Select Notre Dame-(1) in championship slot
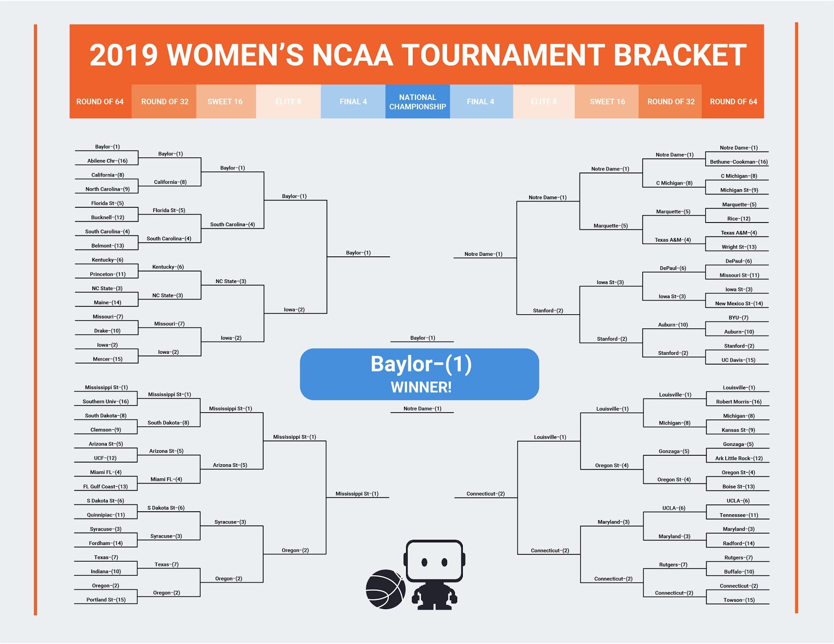This screenshot has height=644, width=834. pos(422,408)
